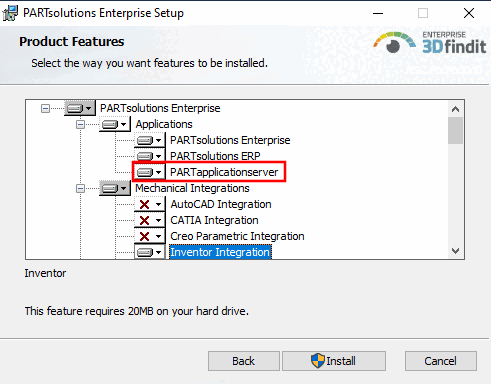Select PARTsolutions Enterprise under Applications
This screenshot has width=491, height=384.
(230, 140)
